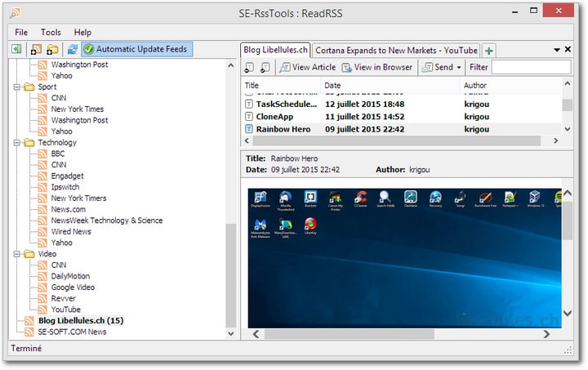Click the article preview desktop image
The height and width of the screenshot is (370, 588).
[x=404, y=258]
